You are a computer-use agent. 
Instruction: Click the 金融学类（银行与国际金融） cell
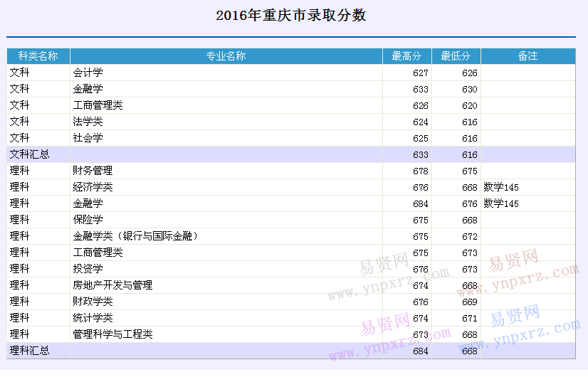coord(135,236)
